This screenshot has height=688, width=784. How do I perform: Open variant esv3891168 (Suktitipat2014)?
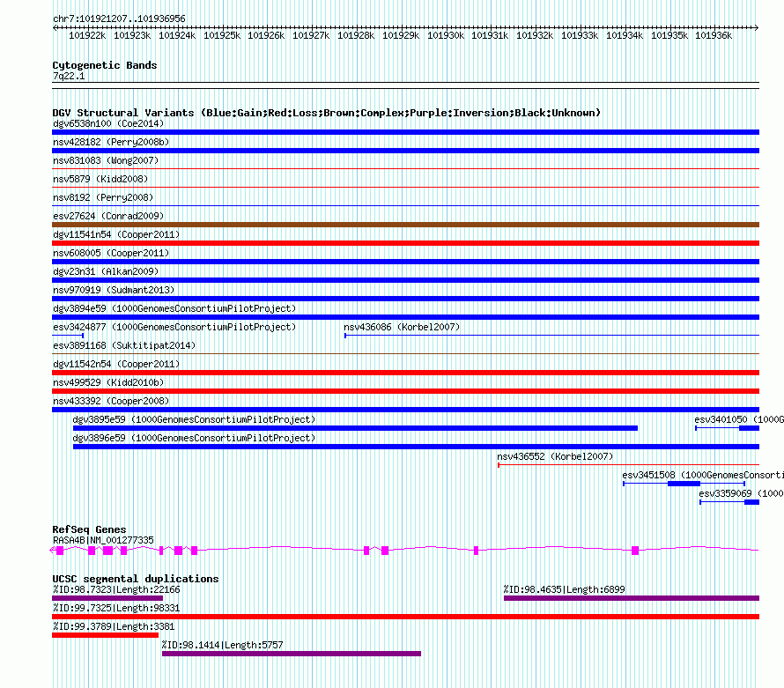click(x=124, y=345)
